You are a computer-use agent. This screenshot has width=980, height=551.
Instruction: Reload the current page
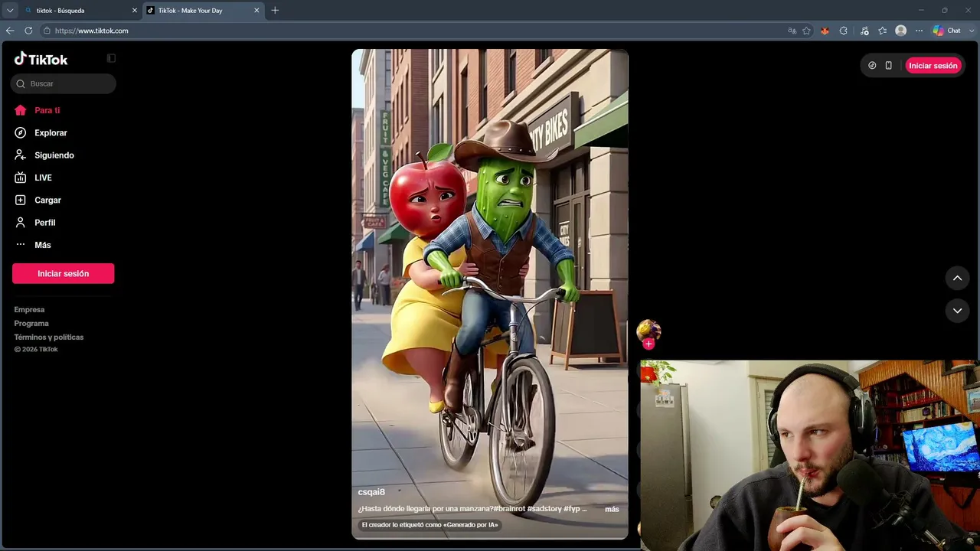[x=28, y=31]
